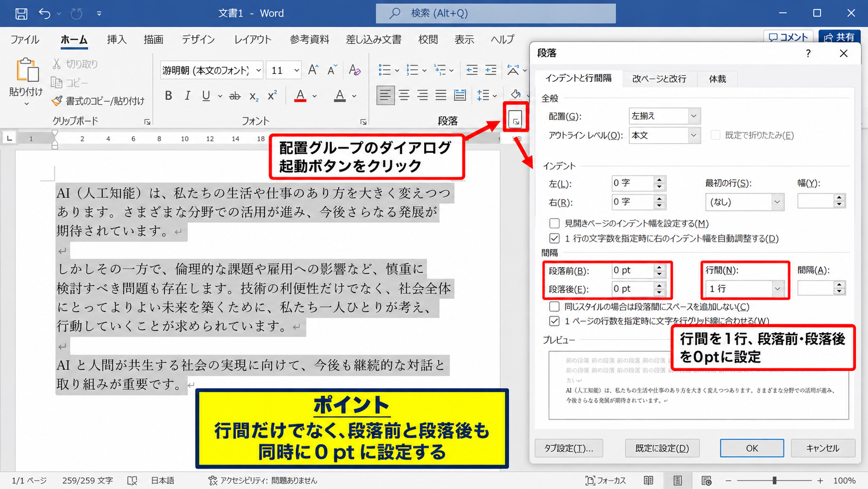Increase indent of the paragraph

[x=491, y=70]
